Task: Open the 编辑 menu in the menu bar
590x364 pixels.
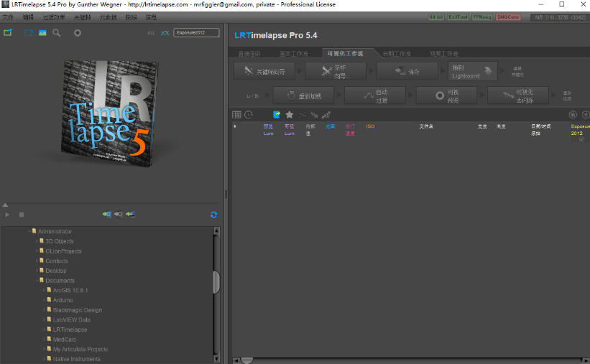Action: point(28,17)
